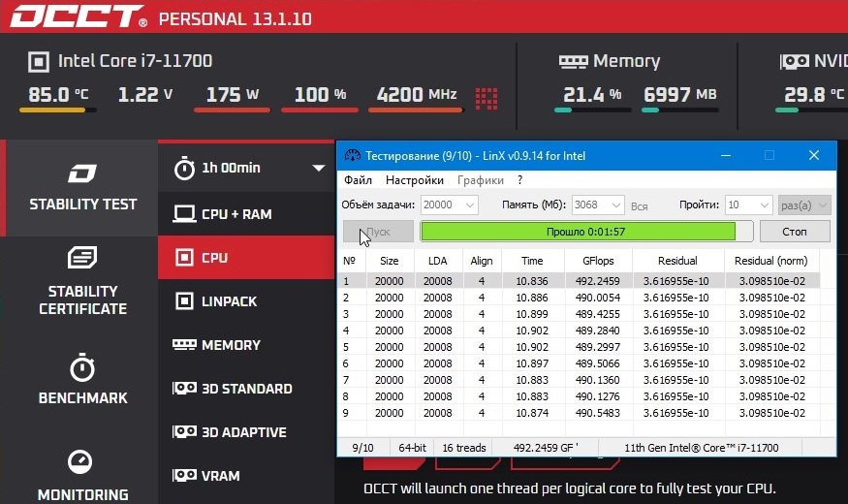
Task: Open the Monitoring gauge icon
Action: (x=80, y=461)
